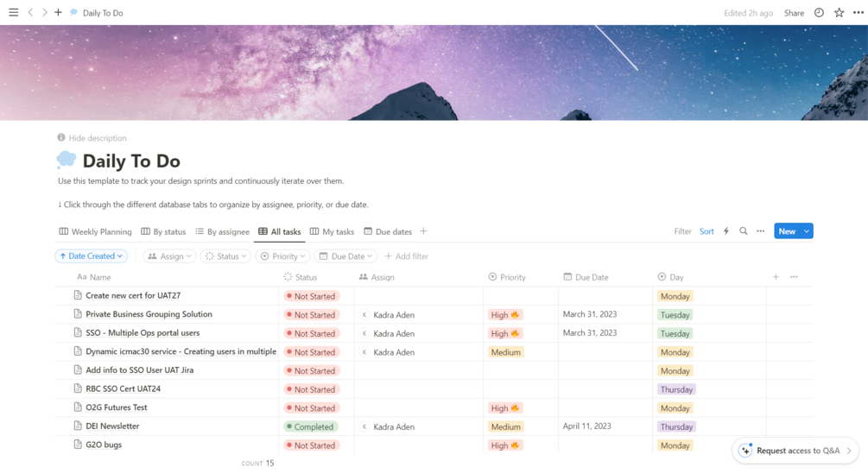Click page icon of RBC SSO Cert UAT24
This screenshot has width=868, height=473.
pyautogui.click(x=78, y=388)
